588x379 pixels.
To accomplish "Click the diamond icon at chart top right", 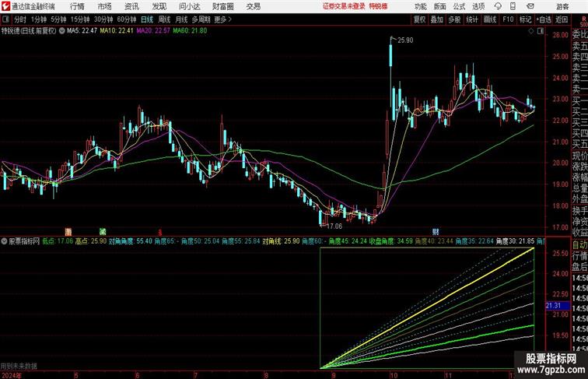I will [531, 31].
